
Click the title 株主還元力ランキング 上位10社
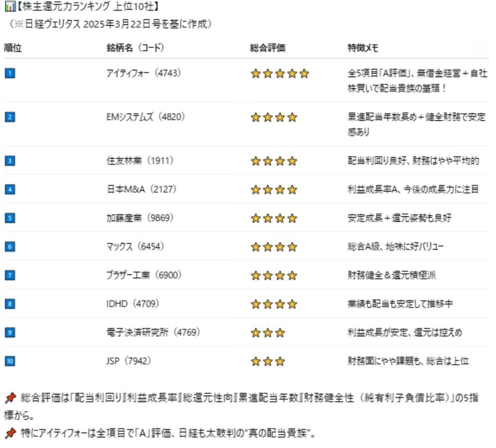pyautogui.click(x=88, y=6)
